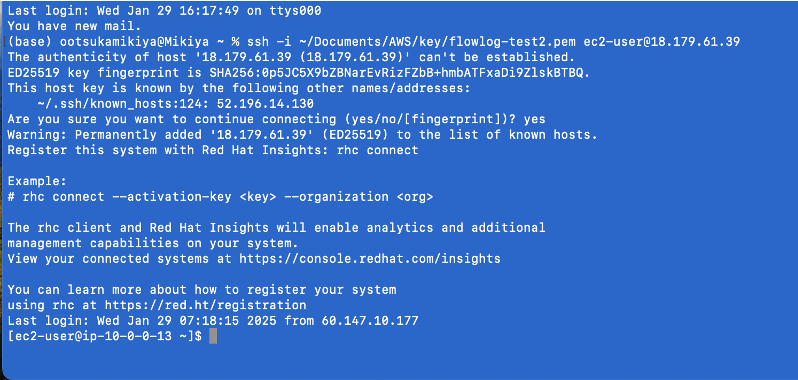Click the 60.147.10.177 last login address
Image resolution: width=798 pixels, height=380 pixels.
(x=370, y=321)
